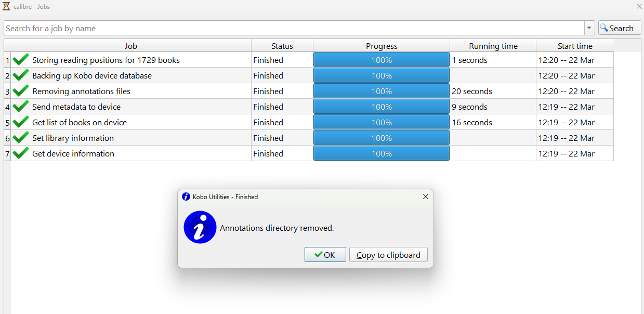
Task: Click the green checkmark beside Removing annotations files
Action: click(21, 91)
